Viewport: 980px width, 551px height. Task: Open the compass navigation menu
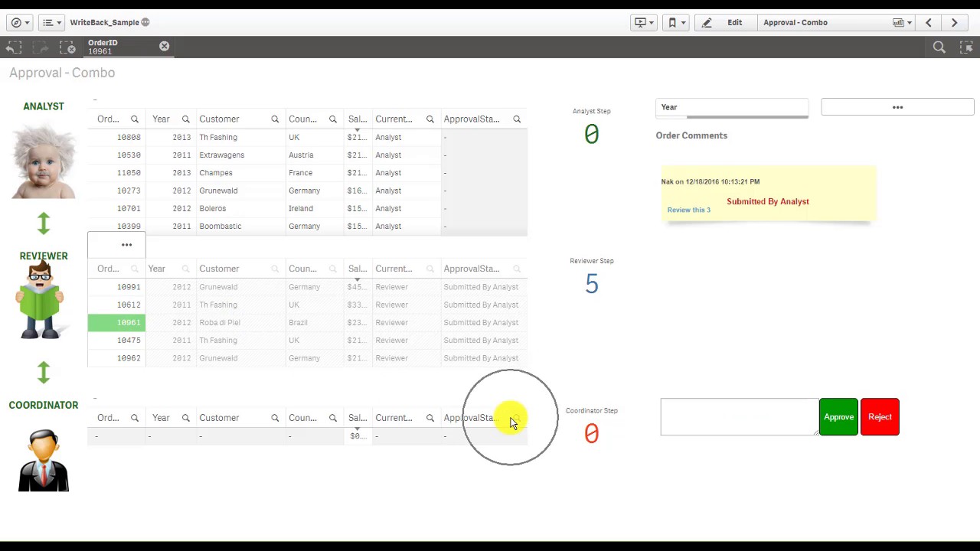tap(19, 22)
